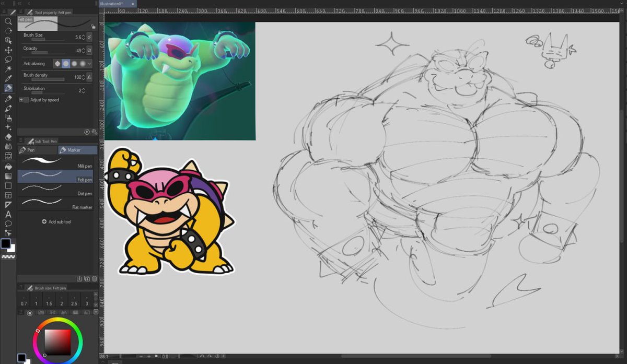Click the Opacity value stepper arrows
627x364 pixels.
(x=83, y=51)
